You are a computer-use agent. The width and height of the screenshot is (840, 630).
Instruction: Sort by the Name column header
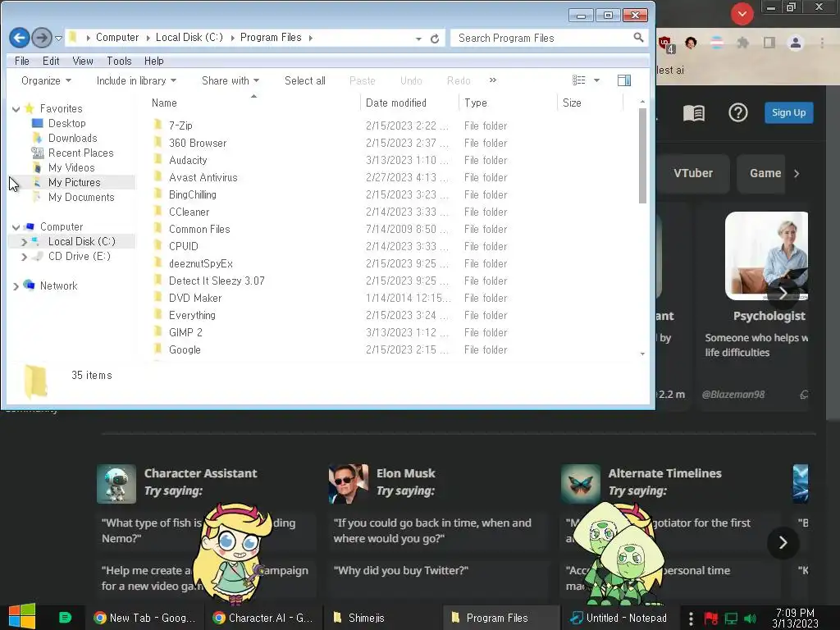(253, 103)
